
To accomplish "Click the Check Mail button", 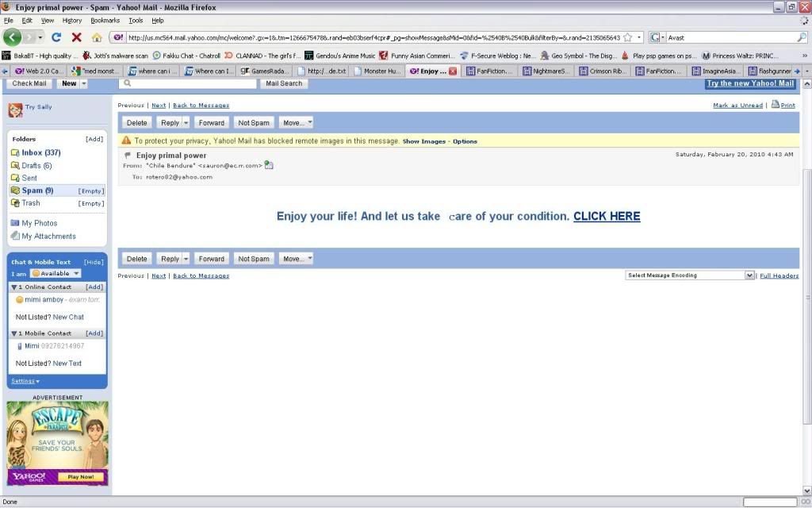I will tap(29, 83).
